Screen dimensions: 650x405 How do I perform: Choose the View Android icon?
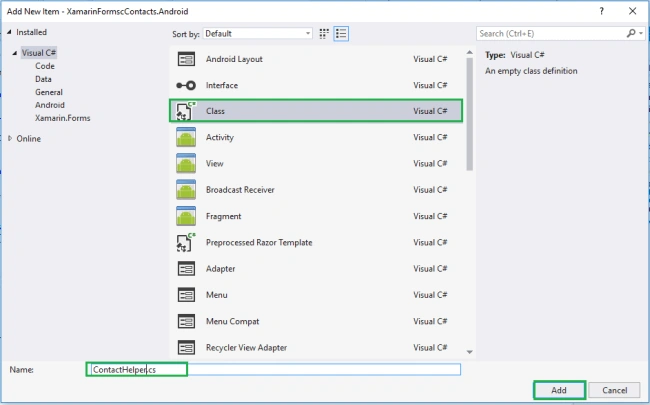[186, 163]
